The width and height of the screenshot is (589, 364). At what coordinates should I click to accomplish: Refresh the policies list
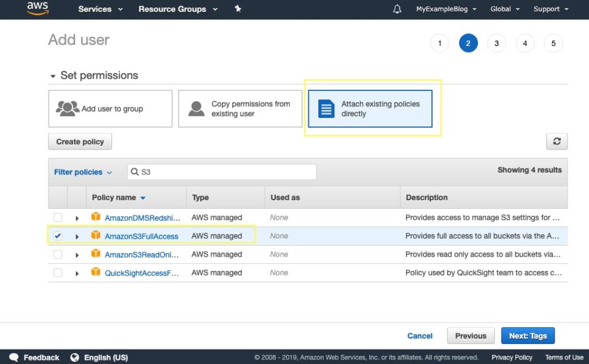(556, 141)
